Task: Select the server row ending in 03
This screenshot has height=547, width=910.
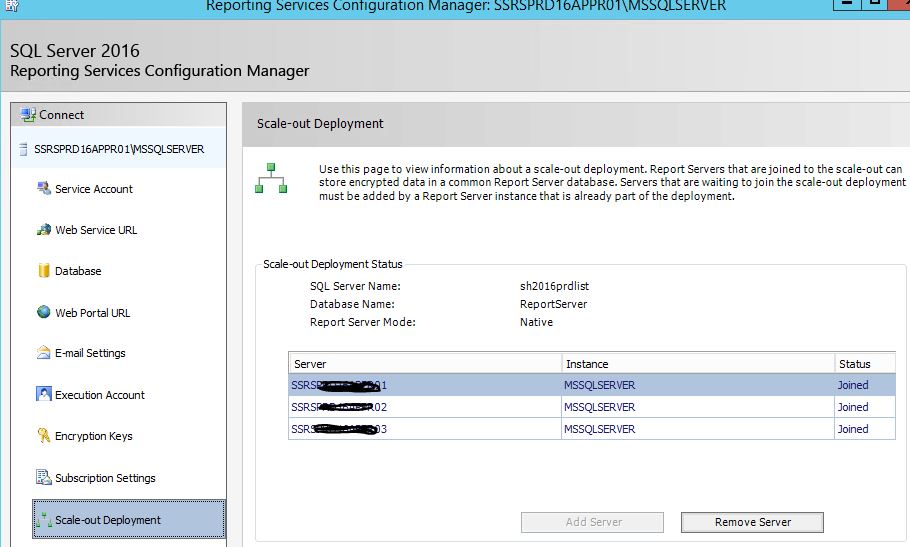Action: [x=592, y=429]
